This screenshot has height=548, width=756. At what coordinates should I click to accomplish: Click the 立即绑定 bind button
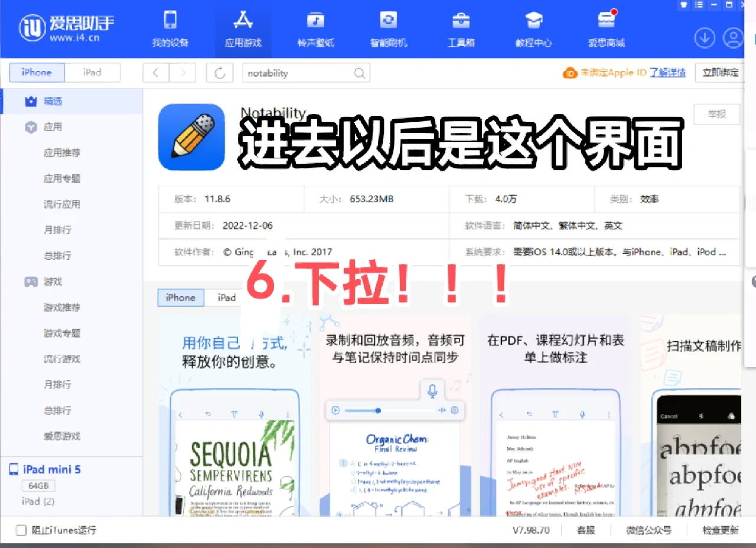(722, 72)
